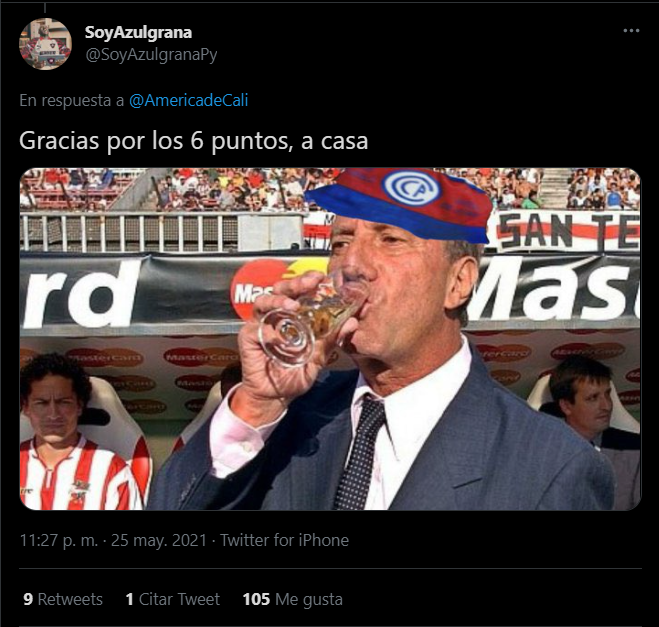Image resolution: width=659 pixels, height=627 pixels.
Task: Click the SoyAzulgrana profile avatar
Action: [x=45, y=44]
